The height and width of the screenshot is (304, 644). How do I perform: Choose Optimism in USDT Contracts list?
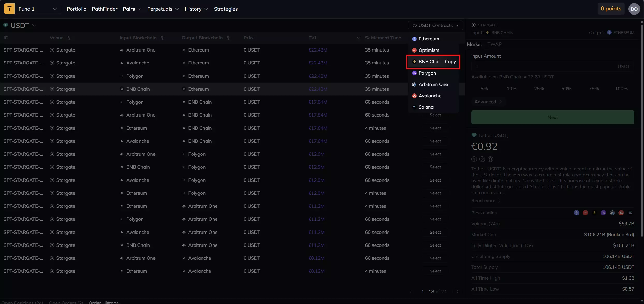[433, 50]
